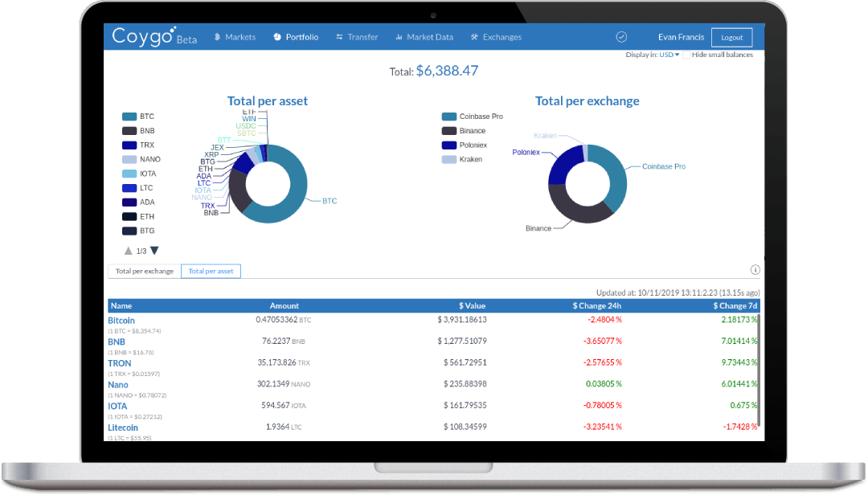Toggle Coinbase Pro legend swatch

click(449, 117)
